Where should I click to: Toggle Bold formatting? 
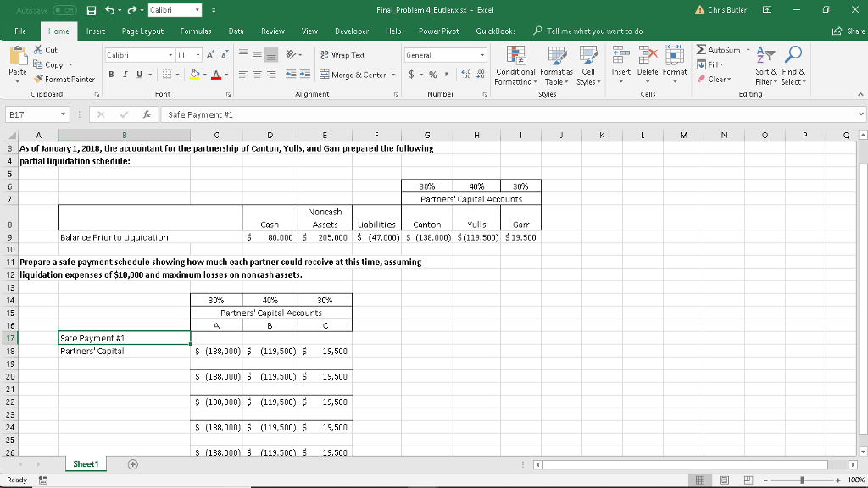[111, 75]
